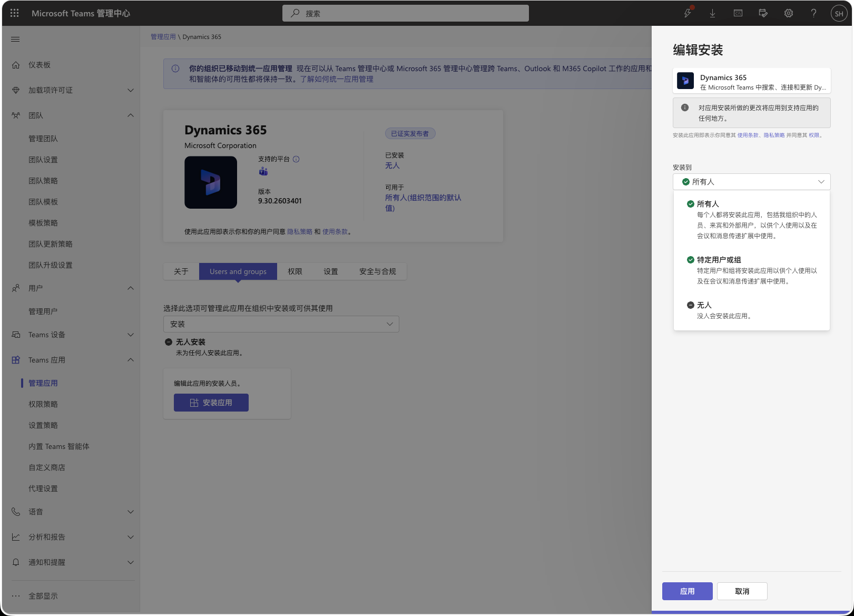Collapse the 用户 section chevron
The height and width of the screenshot is (616, 854).
(131, 288)
